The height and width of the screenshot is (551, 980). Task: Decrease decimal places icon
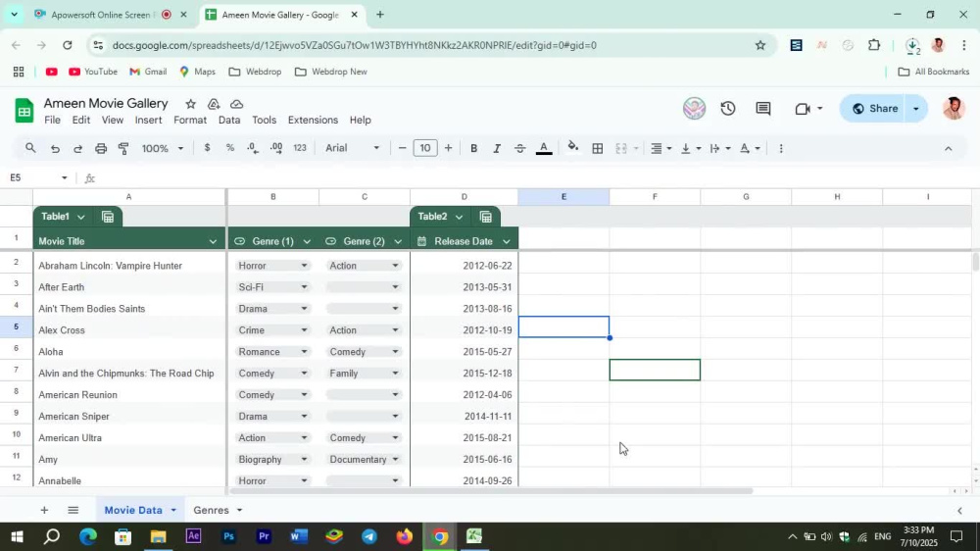tap(253, 148)
